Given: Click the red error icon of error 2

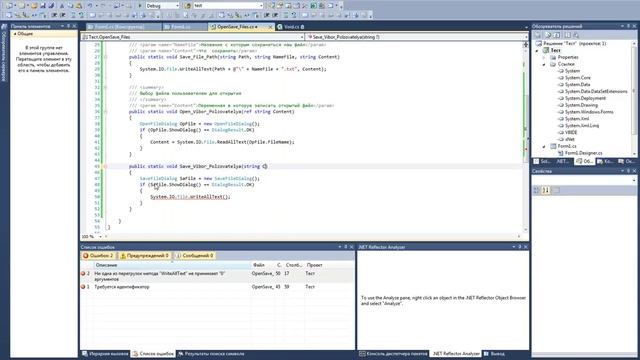Looking at the screenshot, I should click(x=83, y=273).
